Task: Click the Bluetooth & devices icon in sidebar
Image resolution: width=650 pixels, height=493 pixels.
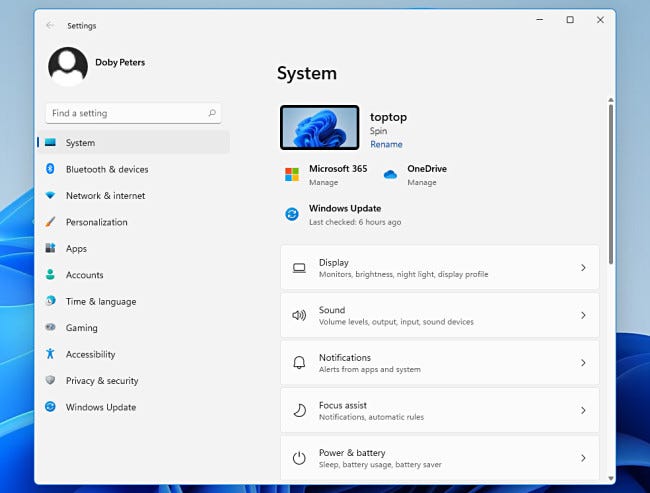Action: pos(50,169)
